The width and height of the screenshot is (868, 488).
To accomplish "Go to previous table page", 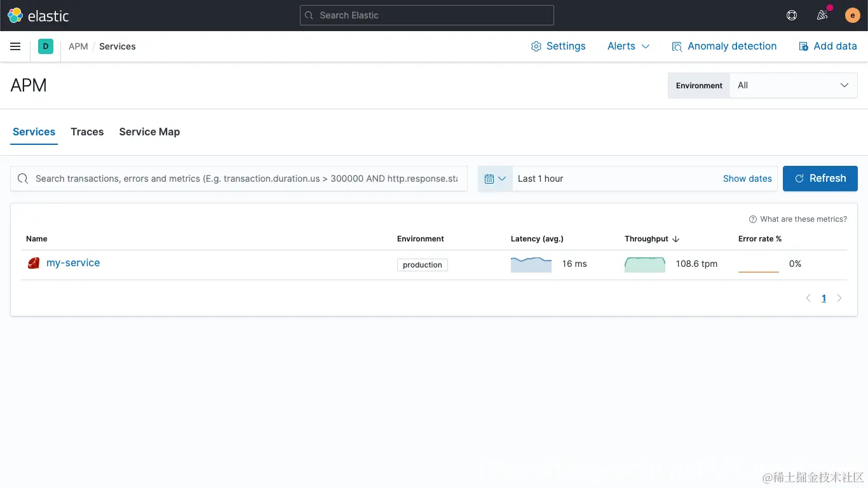I will (x=808, y=298).
